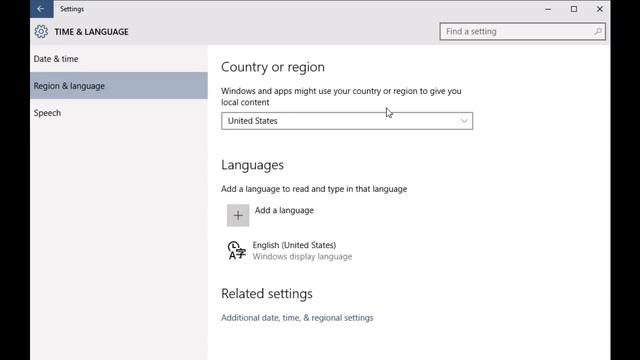This screenshot has width=640, height=360.
Task: Click the Find a setting search box
Action: click(x=522, y=31)
